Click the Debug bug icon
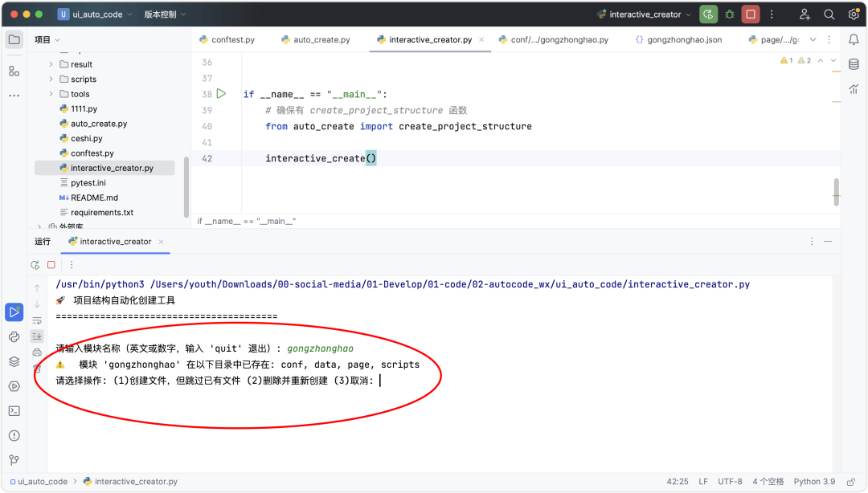The width and height of the screenshot is (868, 493). [730, 14]
